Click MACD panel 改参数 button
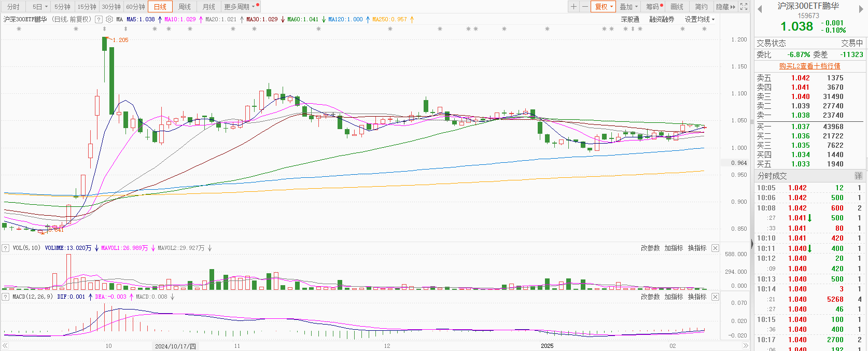The height and width of the screenshot is (351, 868). [650, 297]
